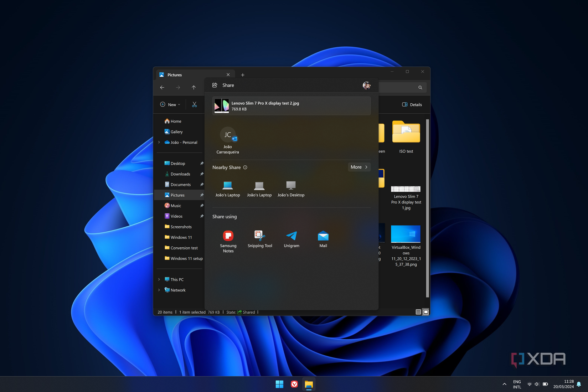Screen dimensions: 588x392
Task: Switch to details view in status bar
Action: tap(418, 312)
